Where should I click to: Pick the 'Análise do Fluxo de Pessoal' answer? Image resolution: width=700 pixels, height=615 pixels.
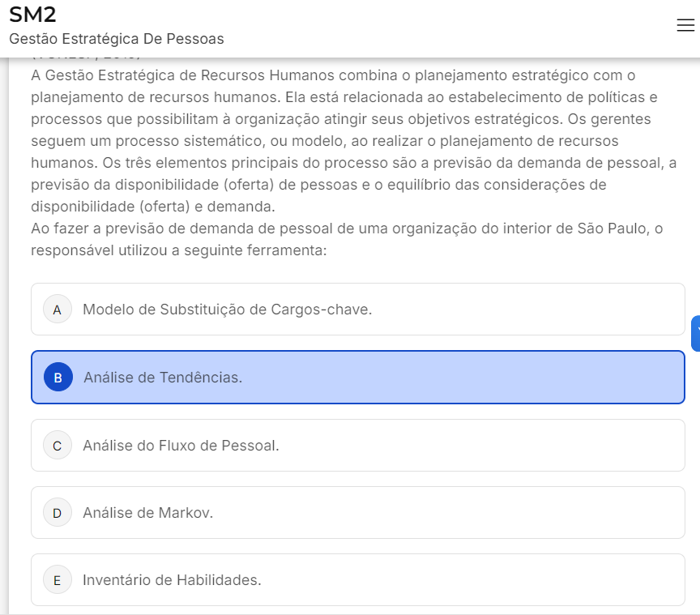coord(181,446)
